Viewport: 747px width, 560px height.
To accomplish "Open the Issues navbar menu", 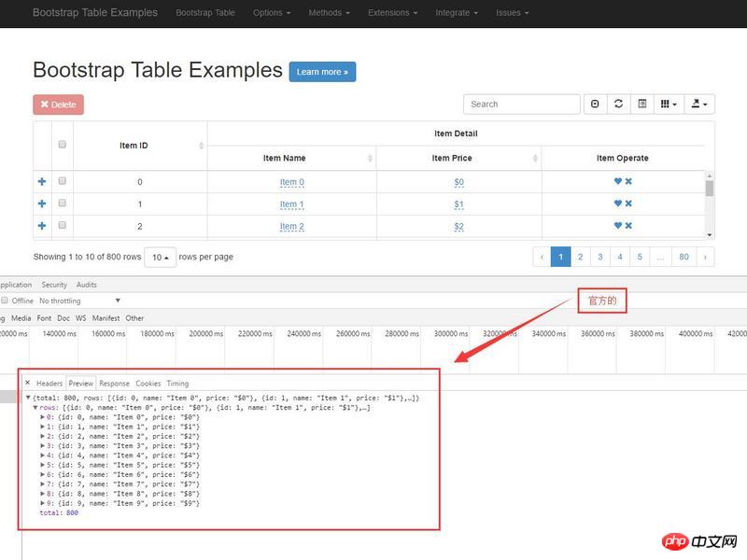I will (512, 13).
